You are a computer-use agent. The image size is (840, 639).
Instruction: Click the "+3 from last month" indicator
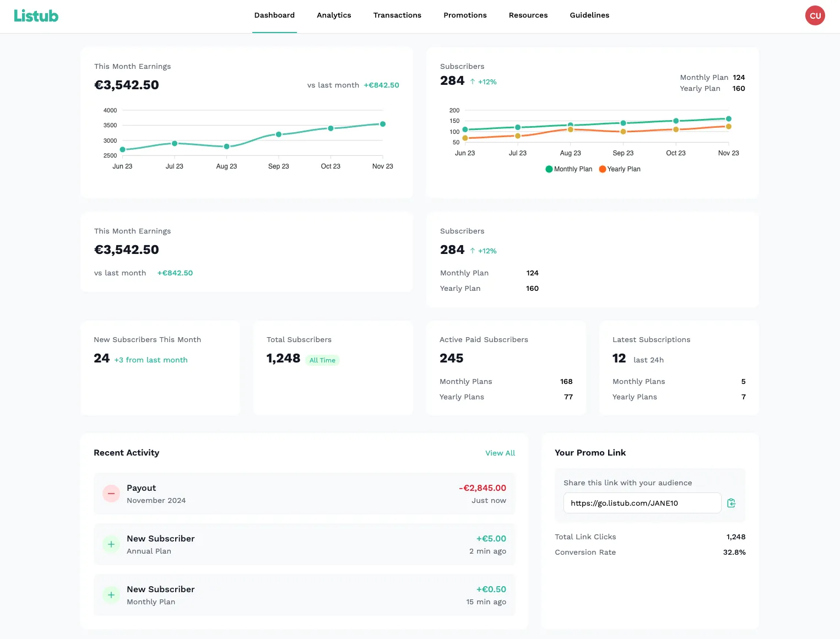click(x=151, y=360)
